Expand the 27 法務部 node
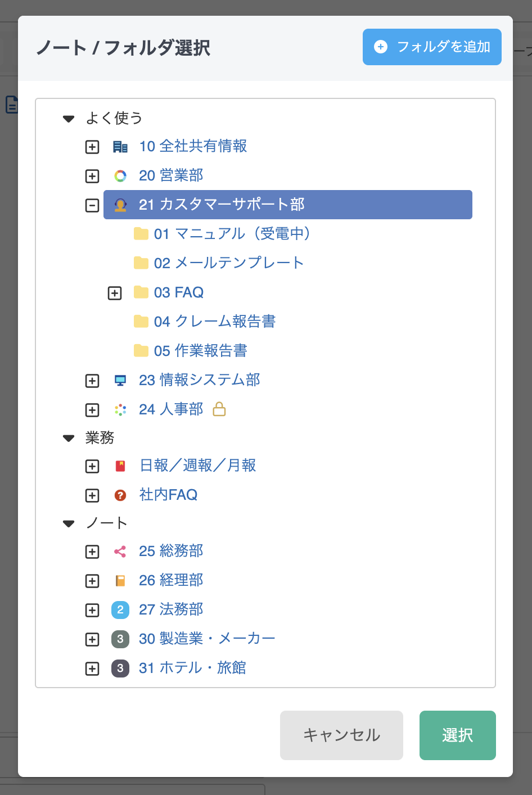Screen dimensions: 532x795 [x=92, y=610]
